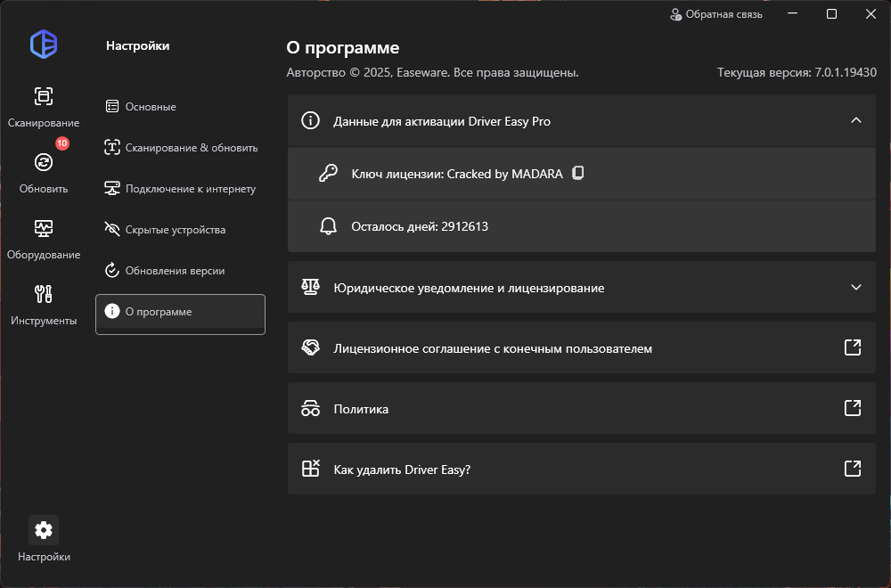Click the handshake icon of license agreement
The height and width of the screenshot is (588, 891).
pyautogui.click(x=310, y=347)
